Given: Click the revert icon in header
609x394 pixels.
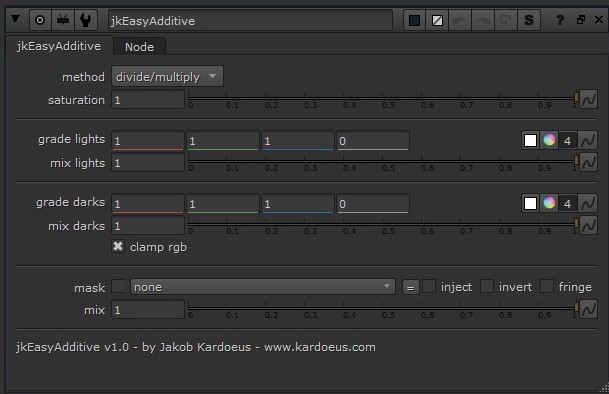Looking at the screenshot, I should (506, 20).
